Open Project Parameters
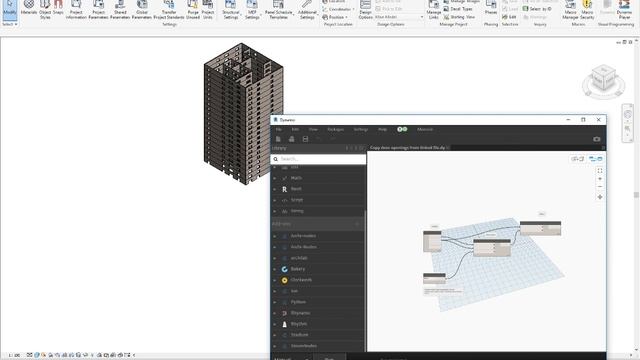Screen dimensions: 640x360 (98, 9)
